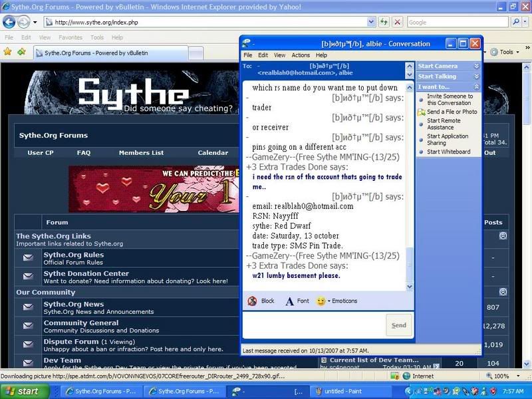Click the Stop loading red X icon
Image resolution: width=532 pixels, height=399 pixels.
[x=397, y=23]
